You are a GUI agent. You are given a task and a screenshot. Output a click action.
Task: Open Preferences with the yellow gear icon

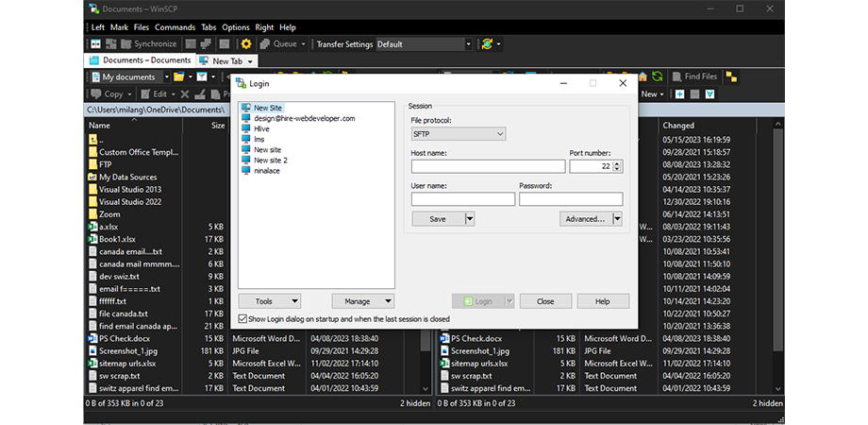point(246,43)
